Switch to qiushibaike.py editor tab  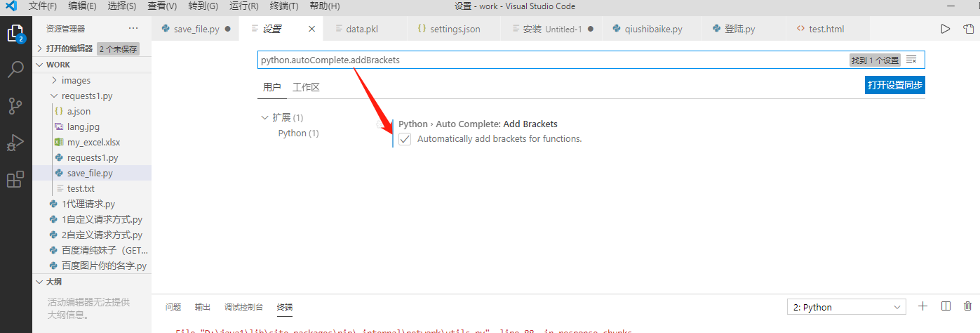coord(652,29)
